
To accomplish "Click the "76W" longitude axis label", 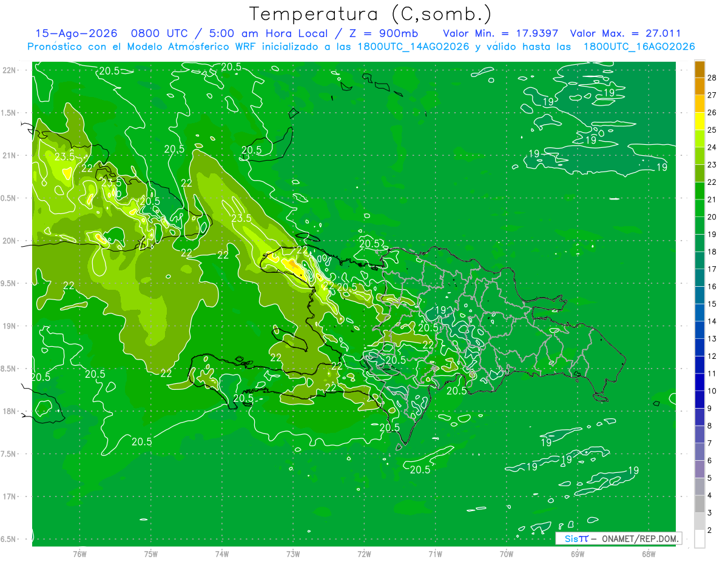I will 79,554.
